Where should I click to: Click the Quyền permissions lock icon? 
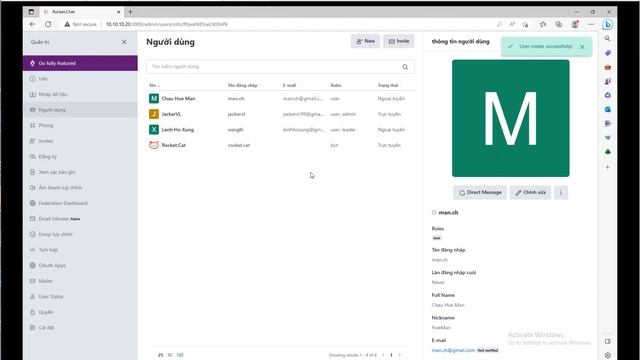pyautogui.click(x=33, y=312)
